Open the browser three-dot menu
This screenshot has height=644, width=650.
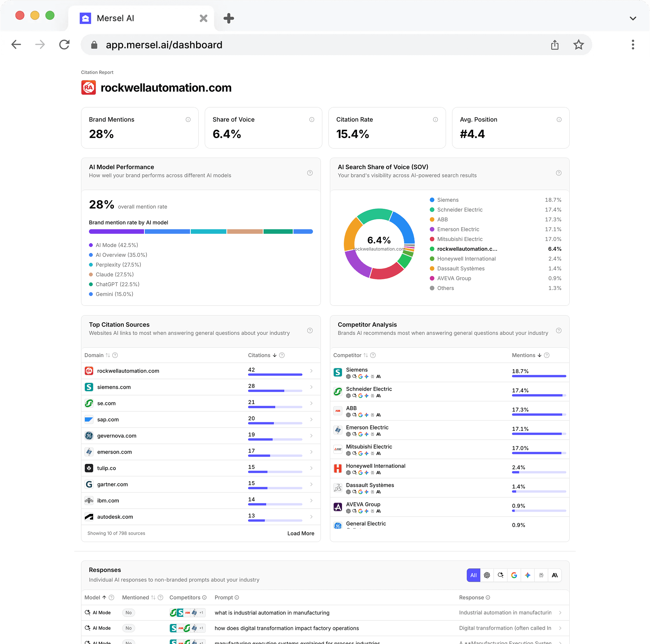(633, 44)
